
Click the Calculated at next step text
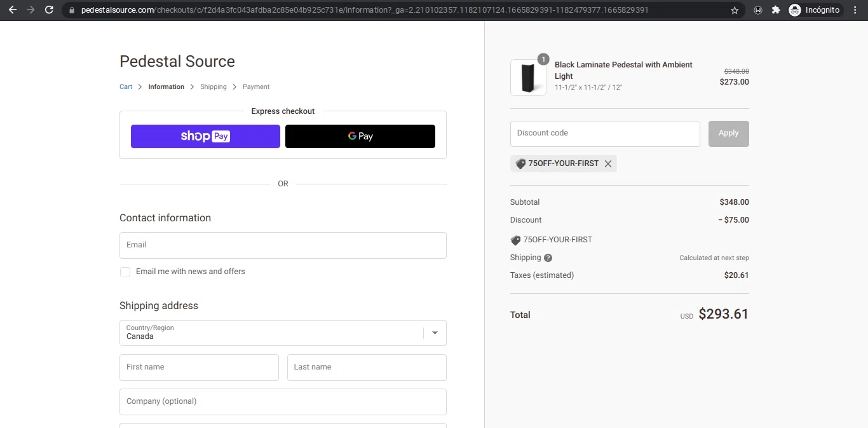(714, 258)
